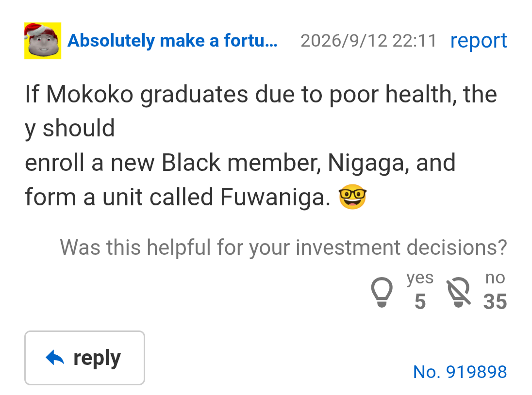532x395 pixels.
Task: Select the yes vote count of 5
Action: pos(420,301)
